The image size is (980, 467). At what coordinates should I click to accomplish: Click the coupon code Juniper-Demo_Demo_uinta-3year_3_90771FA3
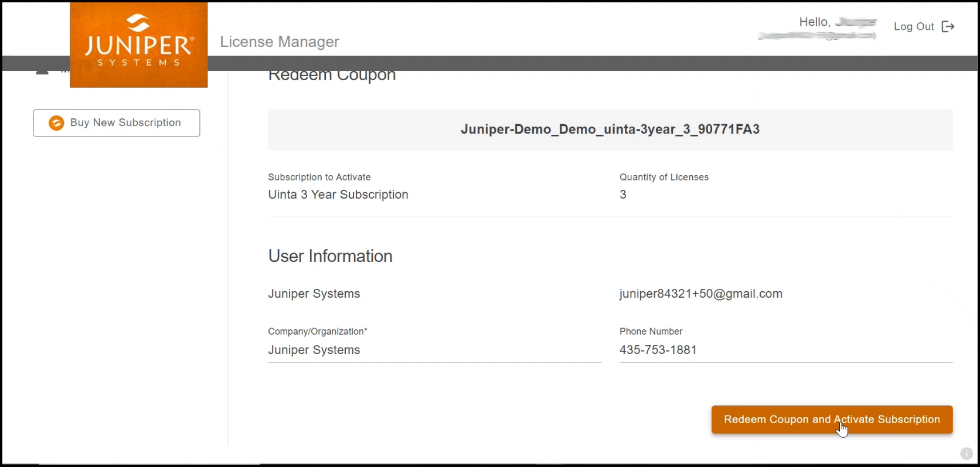coord(610,129)
